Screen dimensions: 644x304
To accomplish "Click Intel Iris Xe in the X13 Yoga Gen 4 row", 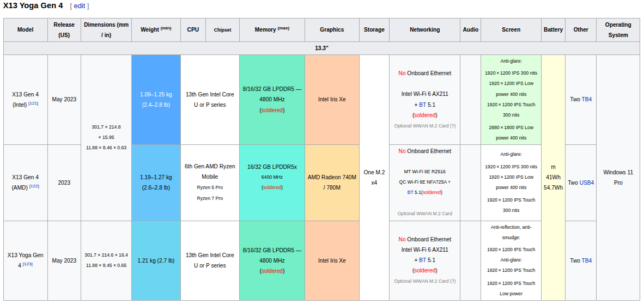I will (x=332, y=260).
